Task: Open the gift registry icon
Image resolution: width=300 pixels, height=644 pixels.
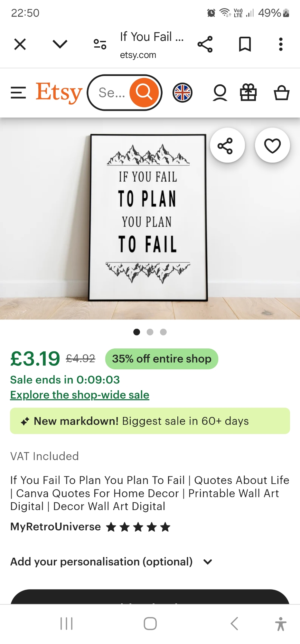Action: pyautogui.click(x=248, y=93)
